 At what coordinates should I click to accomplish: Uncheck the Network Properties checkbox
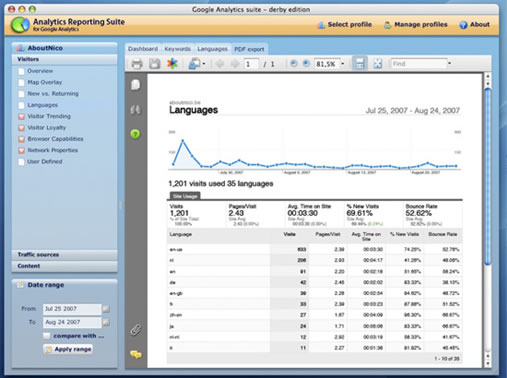point(21,150)
